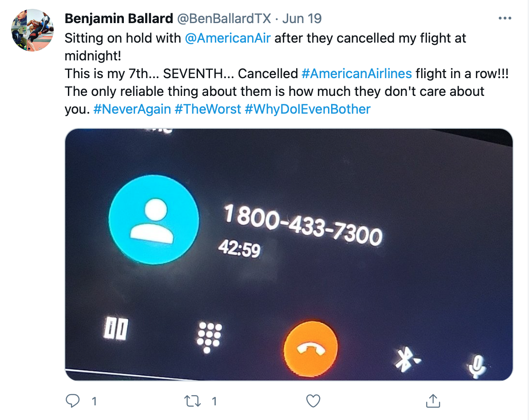The image size is (530, 420).
Task: Tap the blue contact avatar circle
Action: 154,219
